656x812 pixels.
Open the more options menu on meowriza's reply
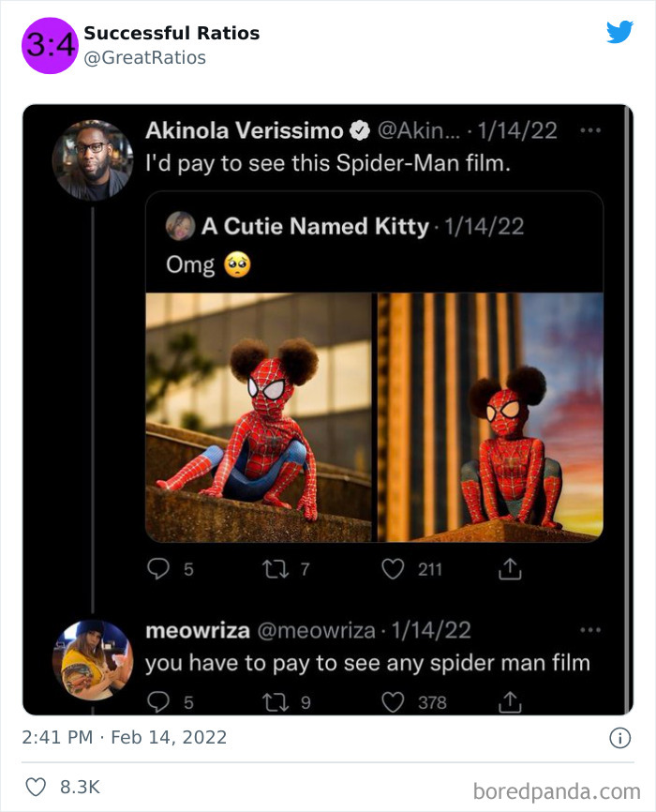pyautogui.click(x=591, y=629)
